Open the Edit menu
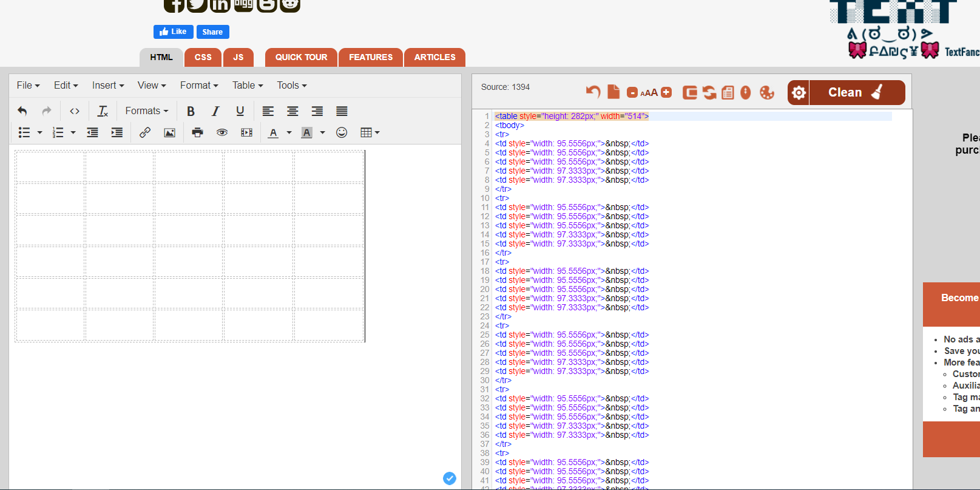 click(x=66, y=86)
